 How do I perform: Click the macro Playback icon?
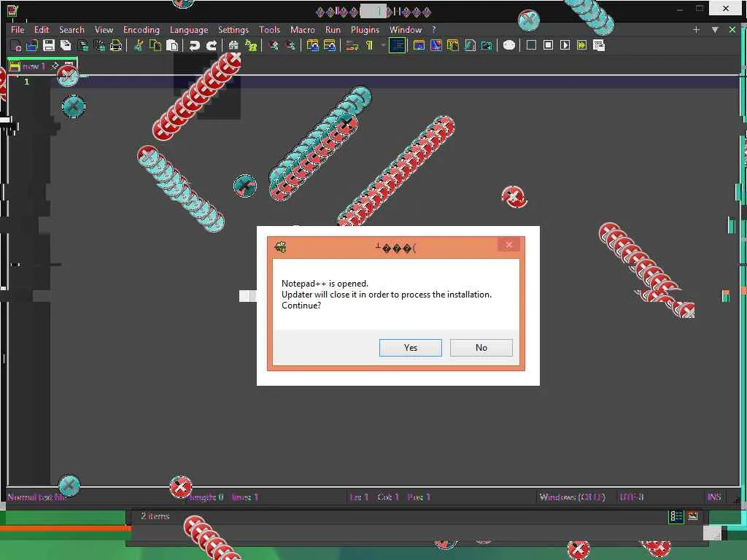[565, 45]
